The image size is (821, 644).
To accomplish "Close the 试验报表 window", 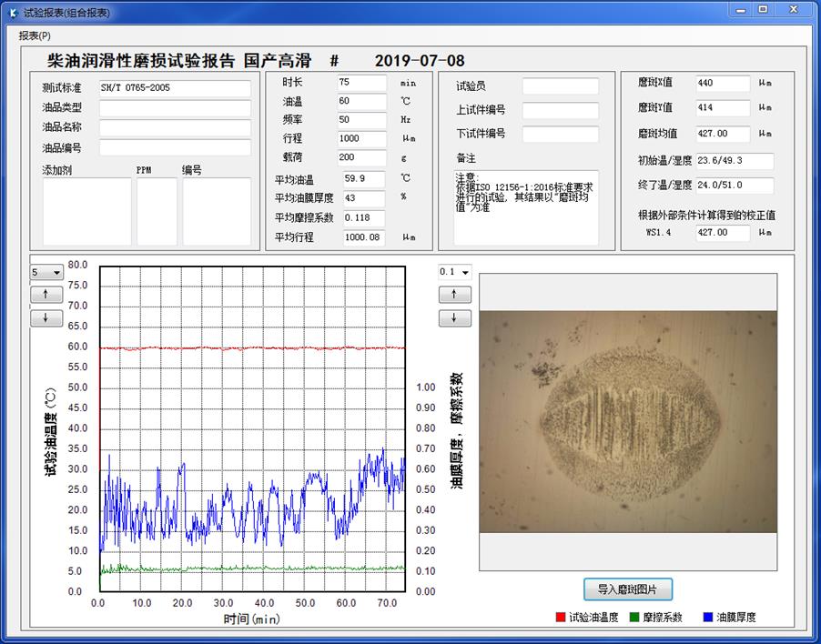I will 794,10.
